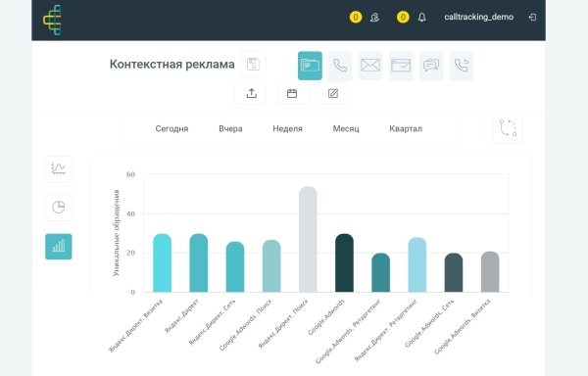
Task: Open the calendar date picker icon
Action: pos(292,93)
